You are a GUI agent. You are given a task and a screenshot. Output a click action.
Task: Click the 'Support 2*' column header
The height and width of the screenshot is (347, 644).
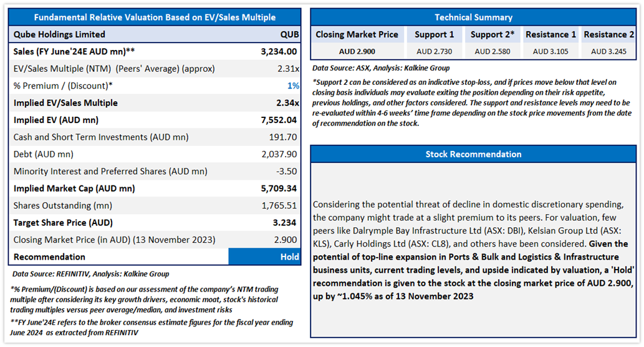pos(493,34)
